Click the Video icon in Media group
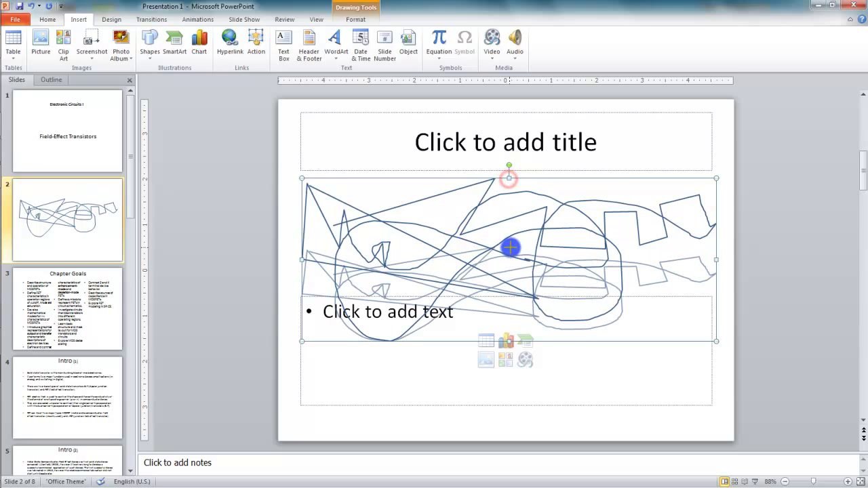The image size is (868, 488). [492, 38]
